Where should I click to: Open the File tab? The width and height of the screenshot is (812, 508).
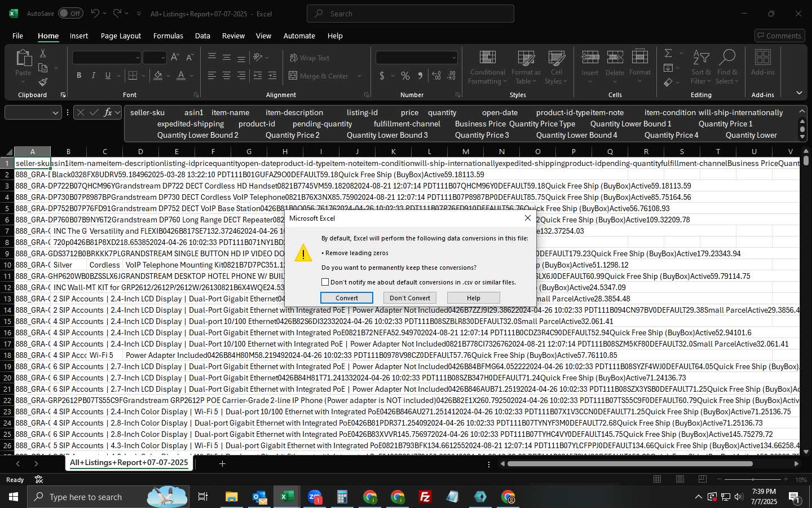click(x=18, y=36)
